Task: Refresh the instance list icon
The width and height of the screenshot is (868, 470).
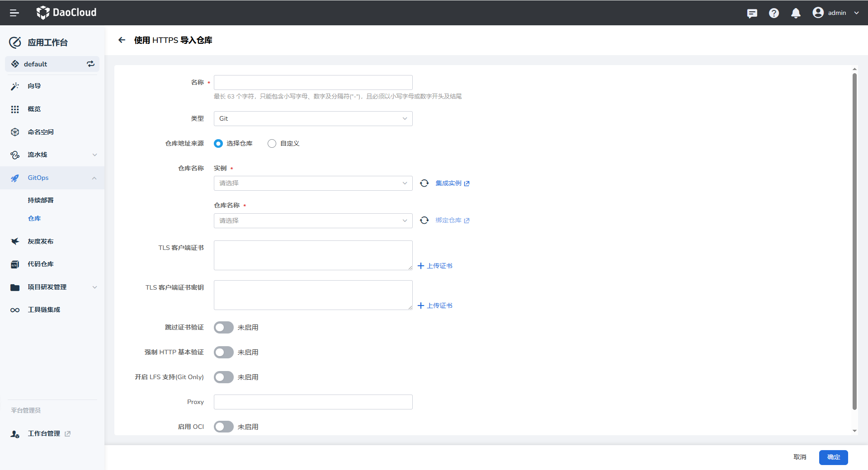Action: pos(424,183)
